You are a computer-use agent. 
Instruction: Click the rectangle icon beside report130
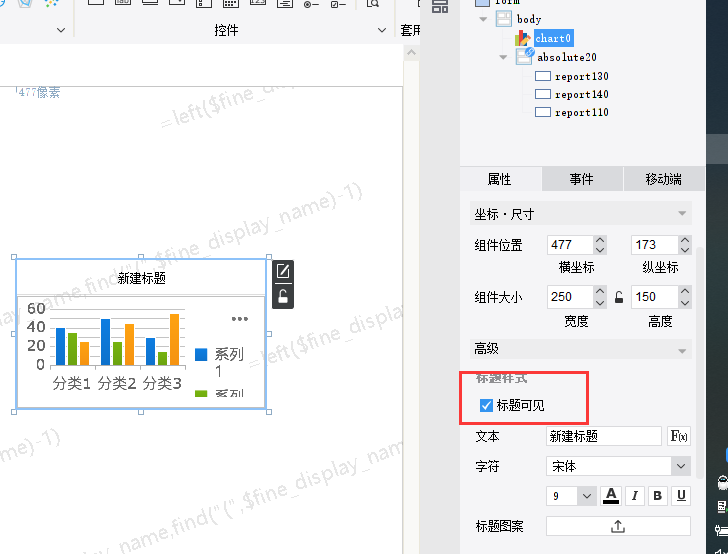click(x=543, y=76)
